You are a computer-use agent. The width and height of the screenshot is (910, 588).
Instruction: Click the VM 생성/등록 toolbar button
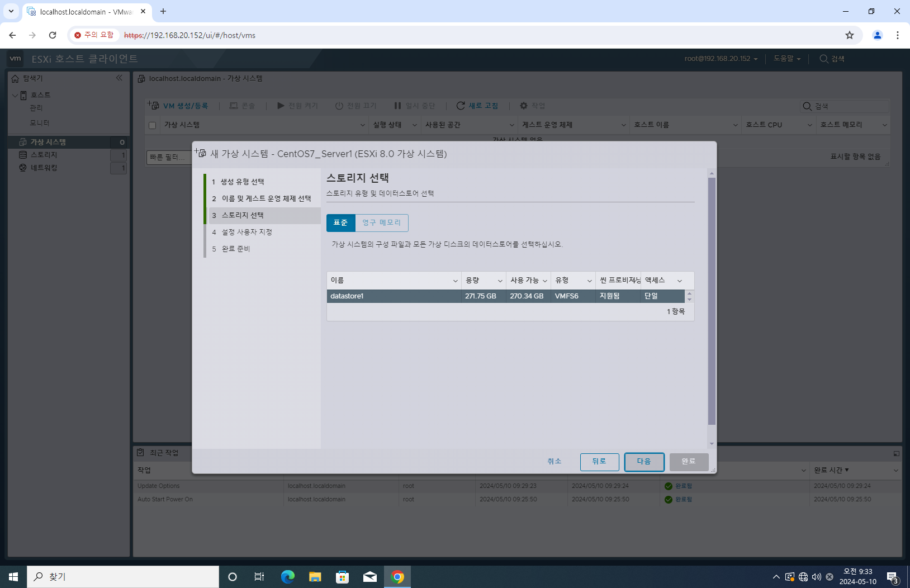pyautogui.click(x=178, y=106)
